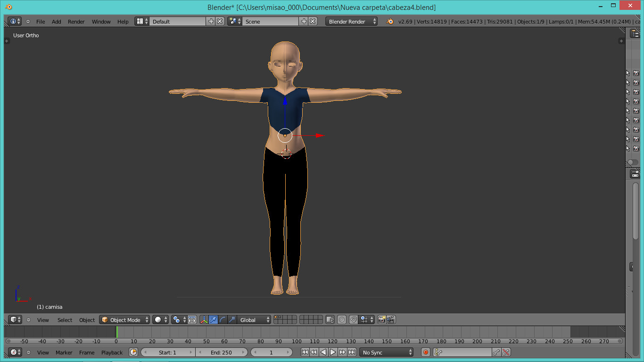Open the Render menu
This screenshot has width=644, height=362.
pos(76,22)
